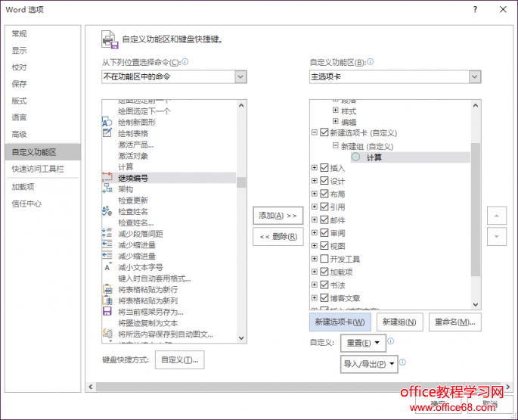Enable the 开发工具 tab checkbox

point(324,259)
